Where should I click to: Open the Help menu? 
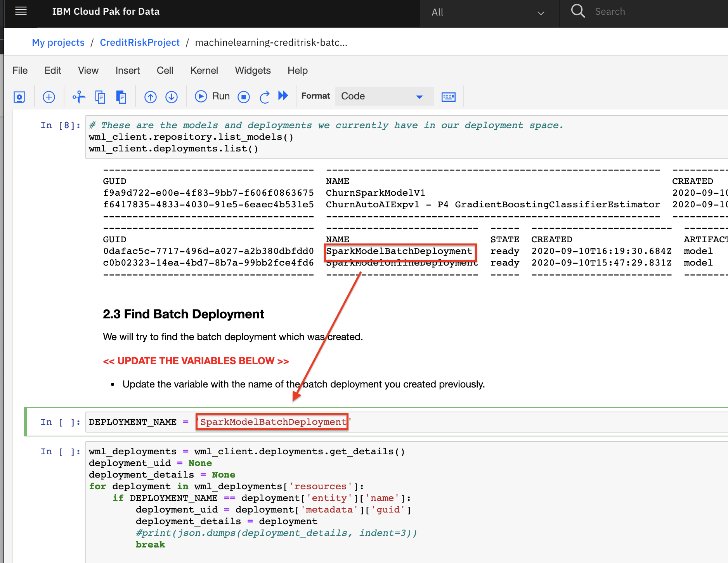point(298,70)
